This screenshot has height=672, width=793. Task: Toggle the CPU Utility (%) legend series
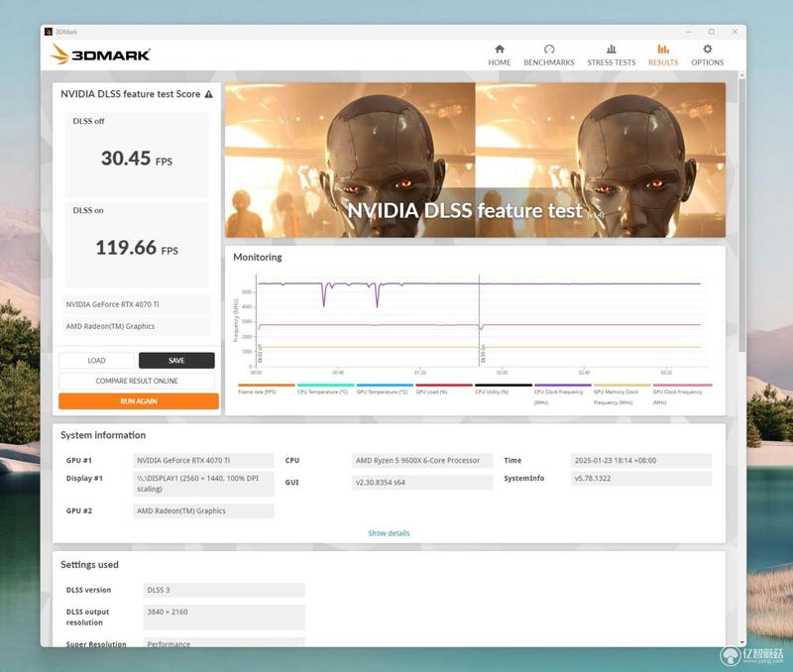[x=504, y=389]
